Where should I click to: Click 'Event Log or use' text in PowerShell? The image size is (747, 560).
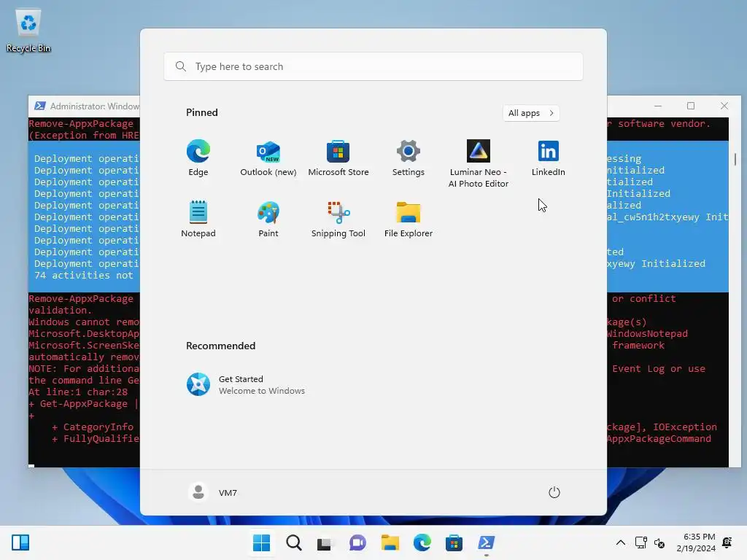pyautogui.click(x=659, y=368)
